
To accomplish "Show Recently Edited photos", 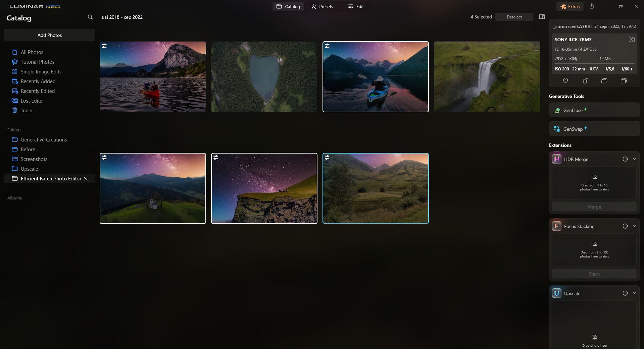I will pos(38,91).
